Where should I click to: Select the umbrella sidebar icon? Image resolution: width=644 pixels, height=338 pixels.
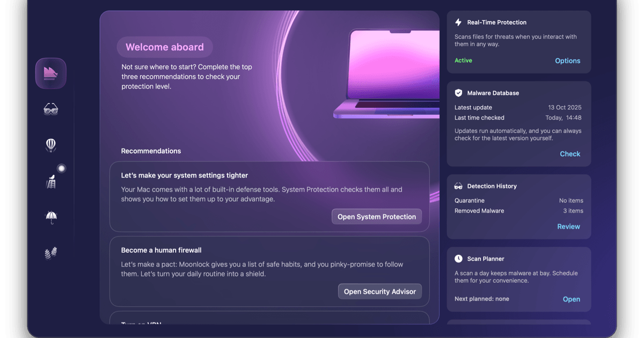click(51, 217)
